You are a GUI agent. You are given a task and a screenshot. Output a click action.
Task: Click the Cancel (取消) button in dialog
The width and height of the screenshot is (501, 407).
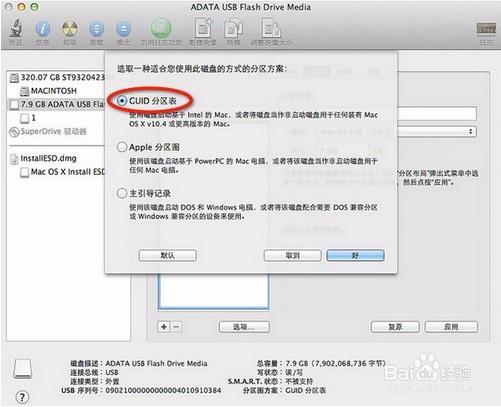coord(292,256)
